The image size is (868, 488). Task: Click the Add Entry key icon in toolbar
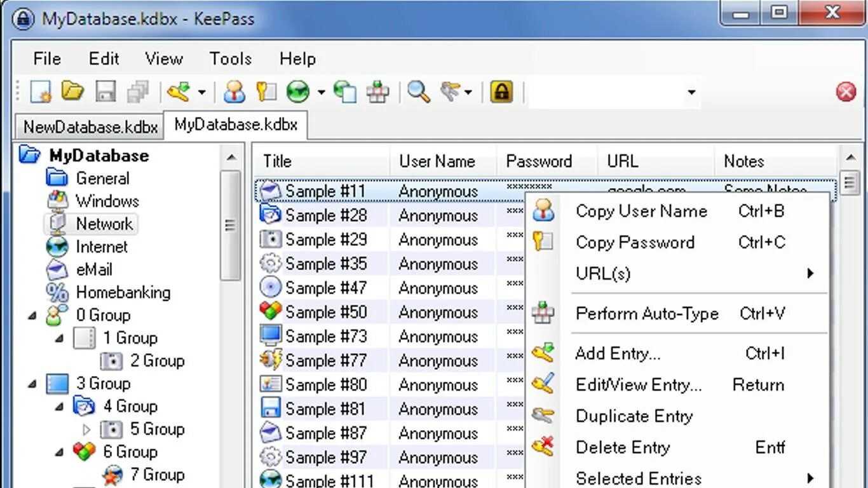pyautogui.click(x=179, y=92)
